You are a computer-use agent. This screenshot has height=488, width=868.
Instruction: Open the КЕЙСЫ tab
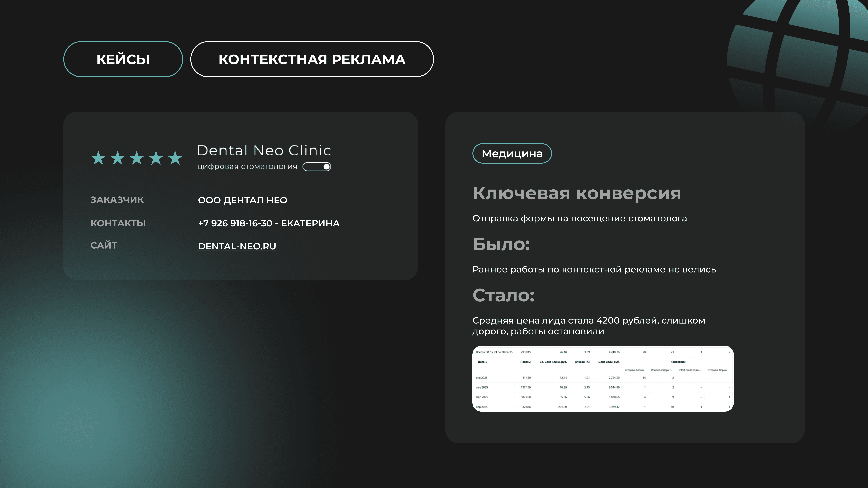point(123,59)
